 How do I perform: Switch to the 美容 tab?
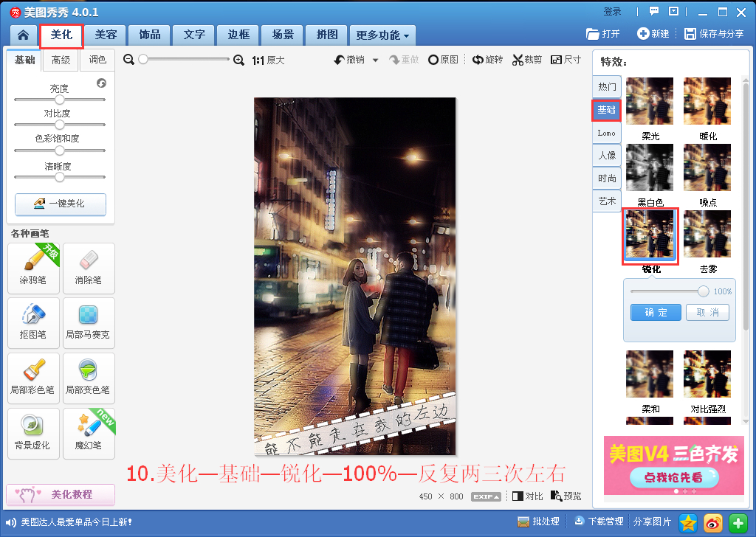tap(106, 35)
